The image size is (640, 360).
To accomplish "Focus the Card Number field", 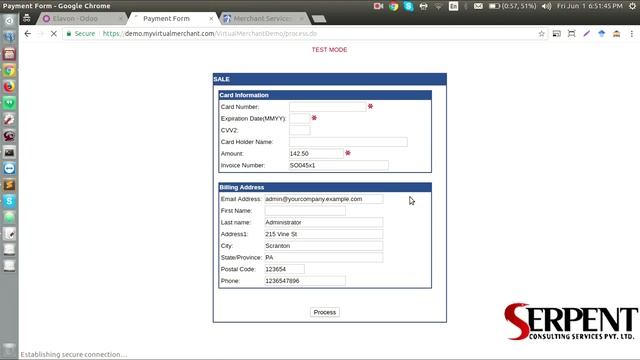I will pyautogui.click(x=328, y=107).
